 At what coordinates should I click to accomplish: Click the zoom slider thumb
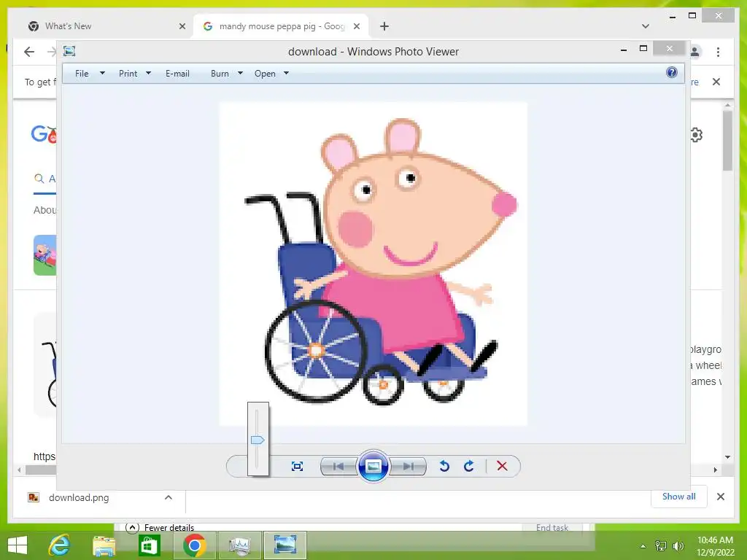point(258,440)
